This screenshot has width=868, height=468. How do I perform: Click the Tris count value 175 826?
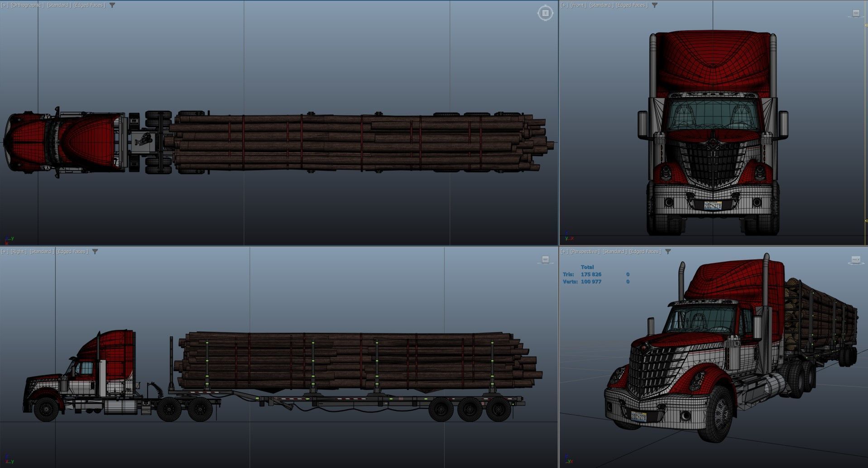tap(591, 274)
